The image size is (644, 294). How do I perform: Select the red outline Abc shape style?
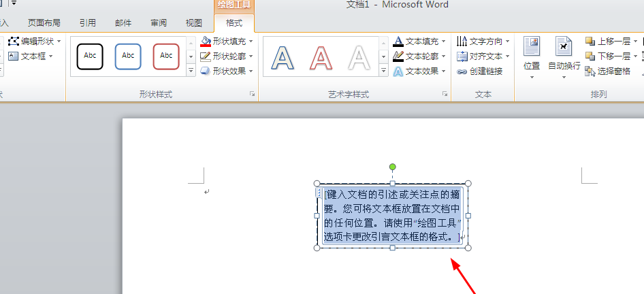(x=166, y=56)
